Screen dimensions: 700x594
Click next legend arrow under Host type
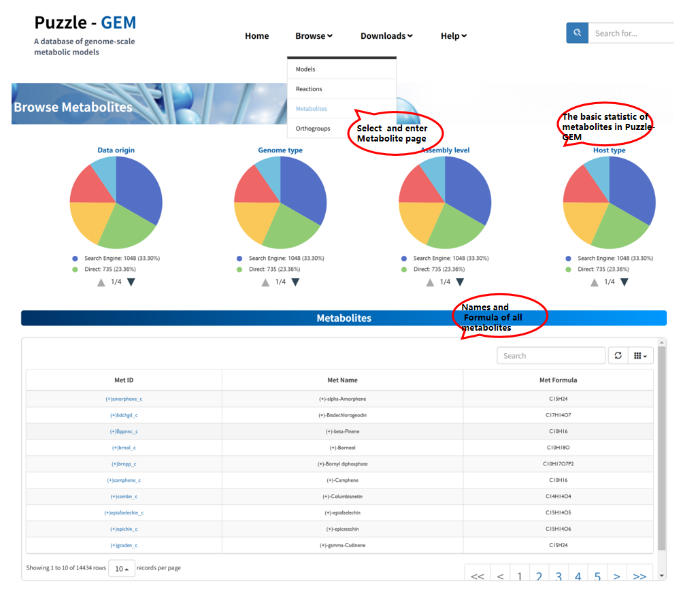pyautogui.click(x=624, y=282)
